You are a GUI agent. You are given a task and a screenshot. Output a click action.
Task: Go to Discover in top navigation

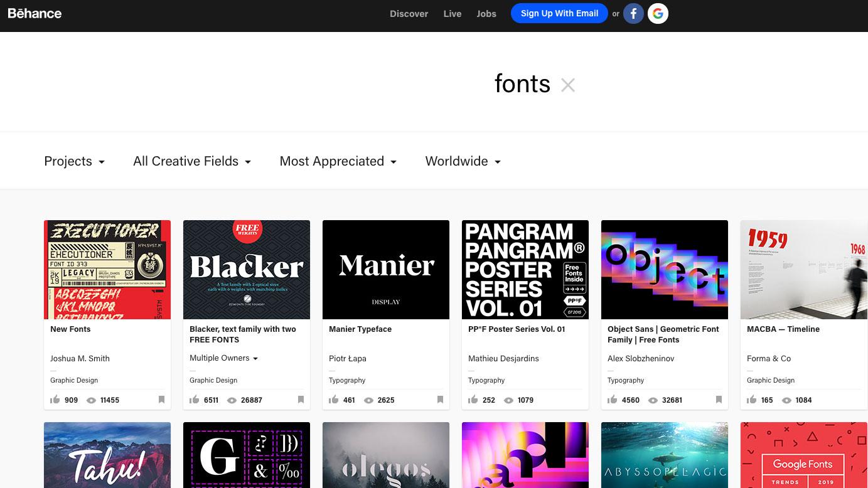(409, 14)
